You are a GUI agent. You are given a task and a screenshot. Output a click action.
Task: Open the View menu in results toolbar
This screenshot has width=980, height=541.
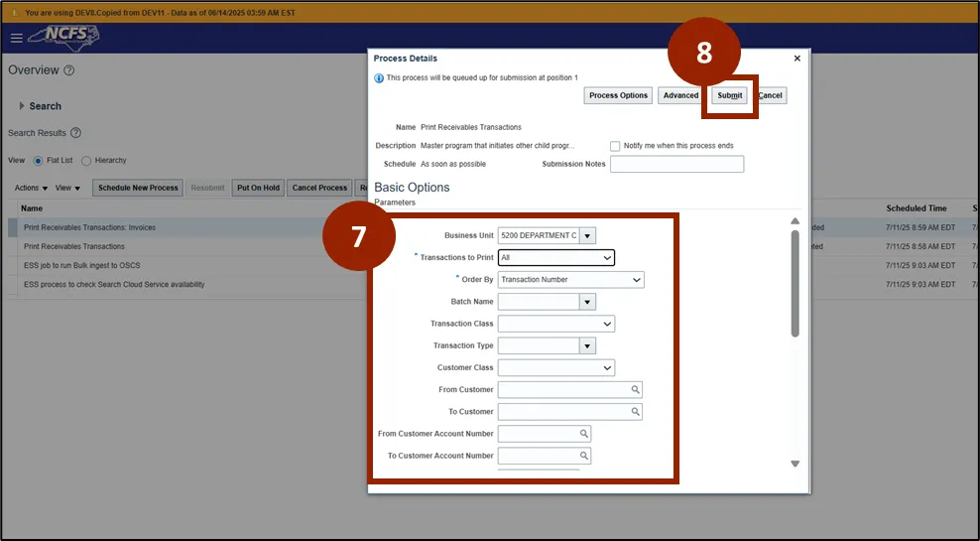coord(67,188)
